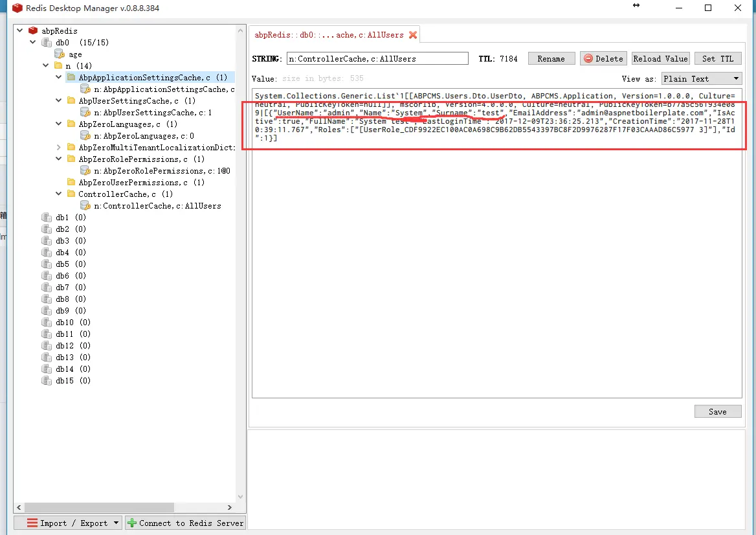Image resolution: width=756 pixels, height=535 pixels.
Task: Collapse ControllerCache,c namespace
Action: 59,194
